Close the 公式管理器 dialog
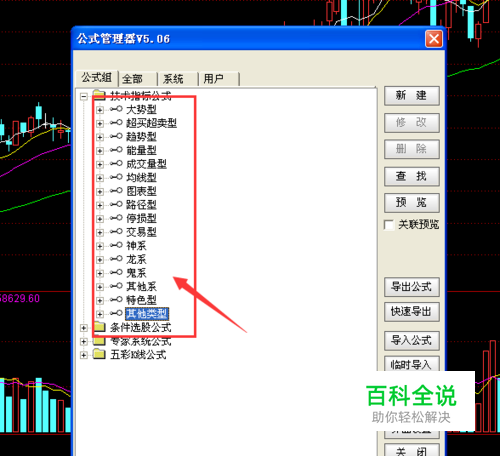The image size is (500, 456). [x=434, y=39]
